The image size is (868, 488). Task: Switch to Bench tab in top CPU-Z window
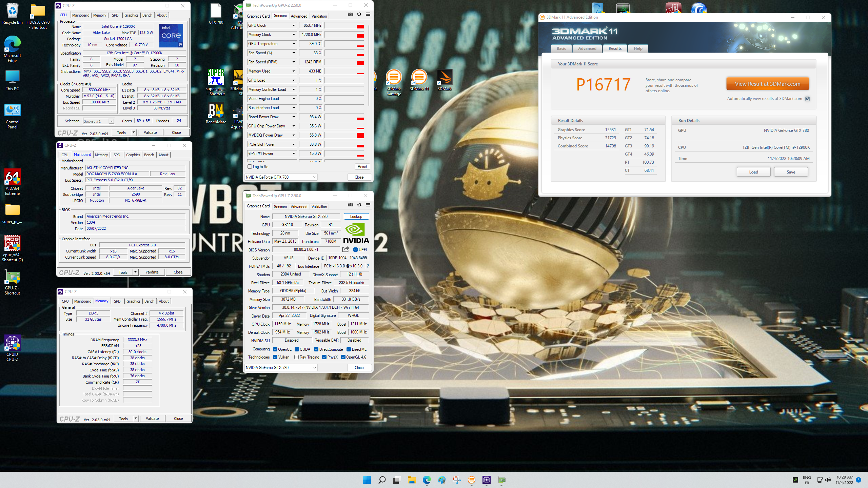pos(147,15)
